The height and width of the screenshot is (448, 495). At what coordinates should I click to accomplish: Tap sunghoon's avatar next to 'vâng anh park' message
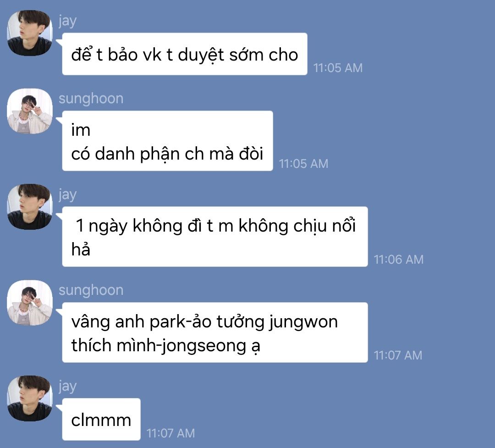click(x=30, y=303)
